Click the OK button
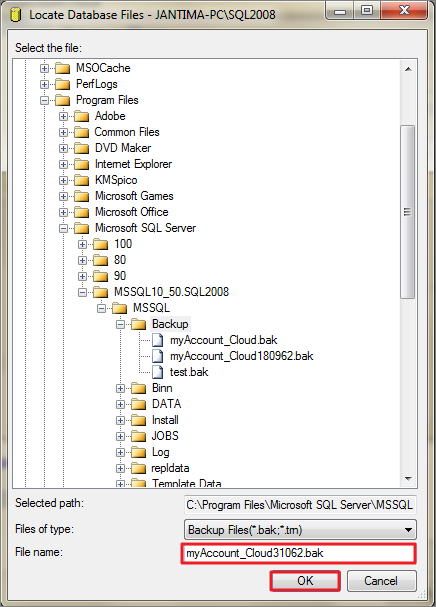The height and width of the screenshot is (607, 436). 305,581
